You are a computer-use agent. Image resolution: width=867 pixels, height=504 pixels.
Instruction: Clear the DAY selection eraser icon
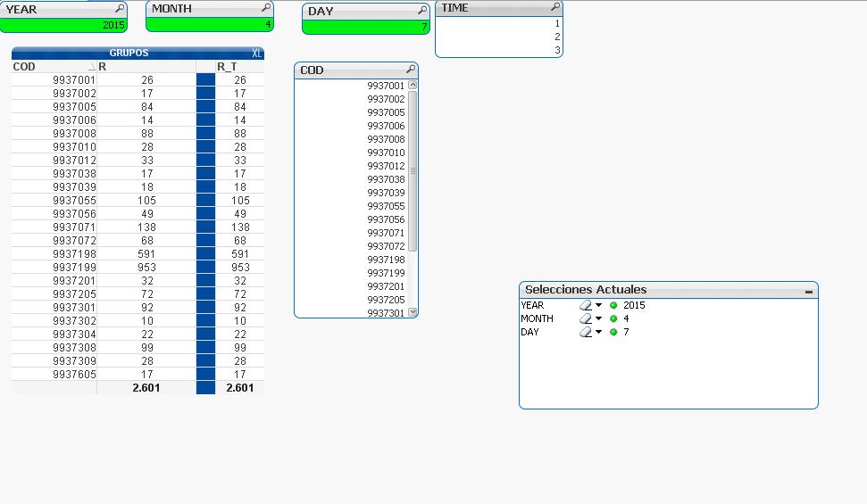tap(585, 332)
